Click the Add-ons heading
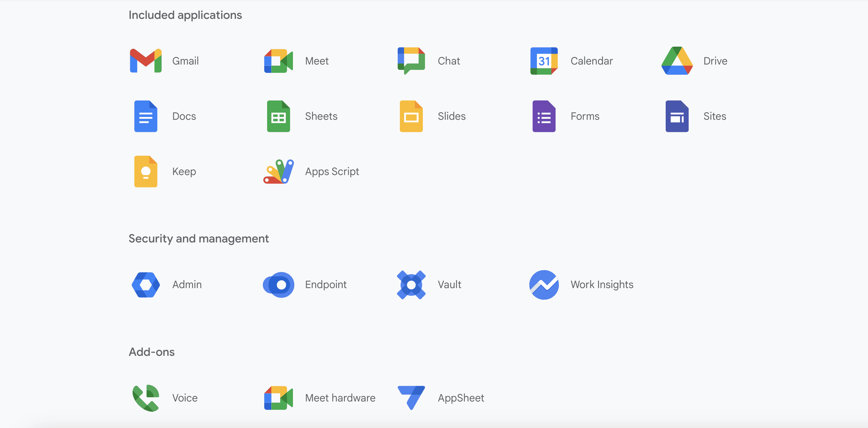The height and width of the screenshot is (428, 868). tap(152, 352)
